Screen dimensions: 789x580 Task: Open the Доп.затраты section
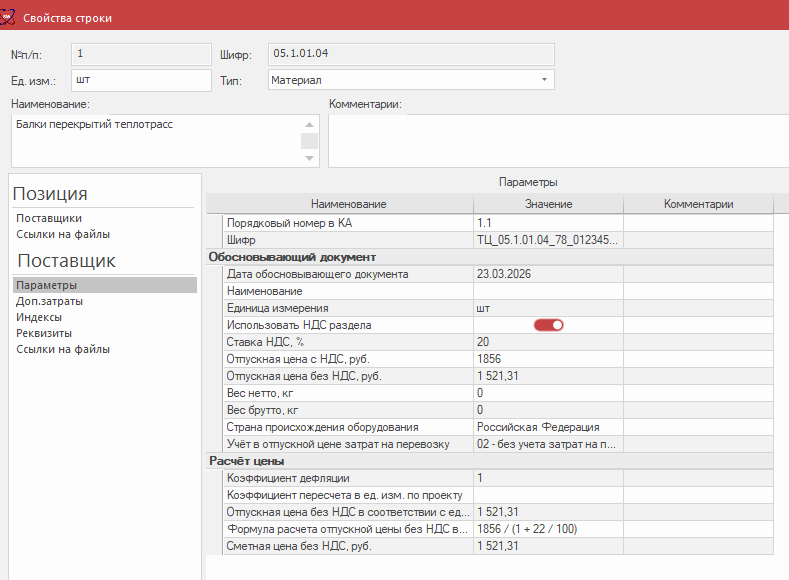pyautogui.click(x=49, y=301)
